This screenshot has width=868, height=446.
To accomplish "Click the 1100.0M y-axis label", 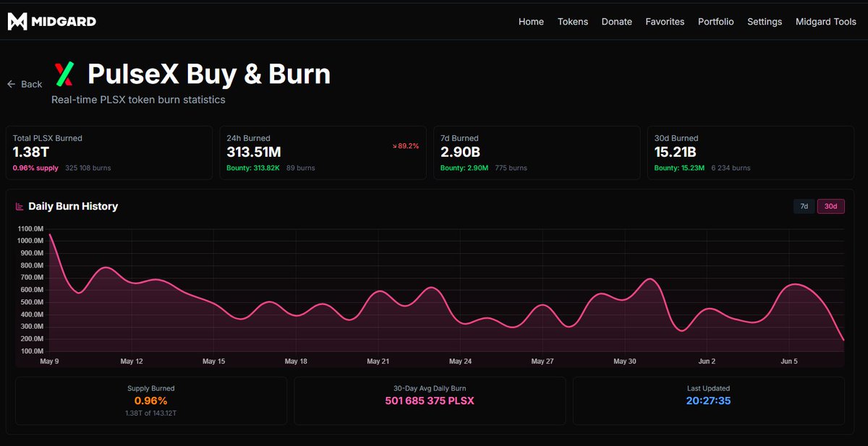I will pyautogui.click(x=30, y=229).
